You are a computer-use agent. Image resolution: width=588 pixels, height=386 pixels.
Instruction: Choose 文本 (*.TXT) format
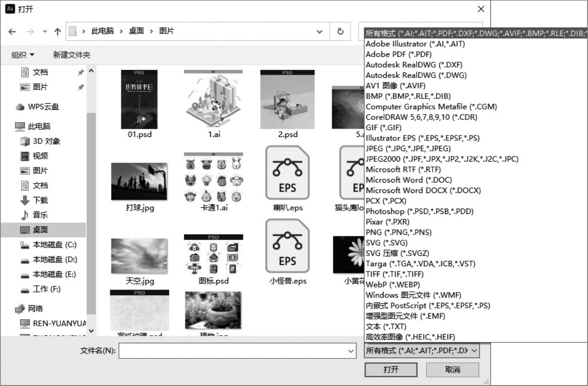(x=476, y=327)
